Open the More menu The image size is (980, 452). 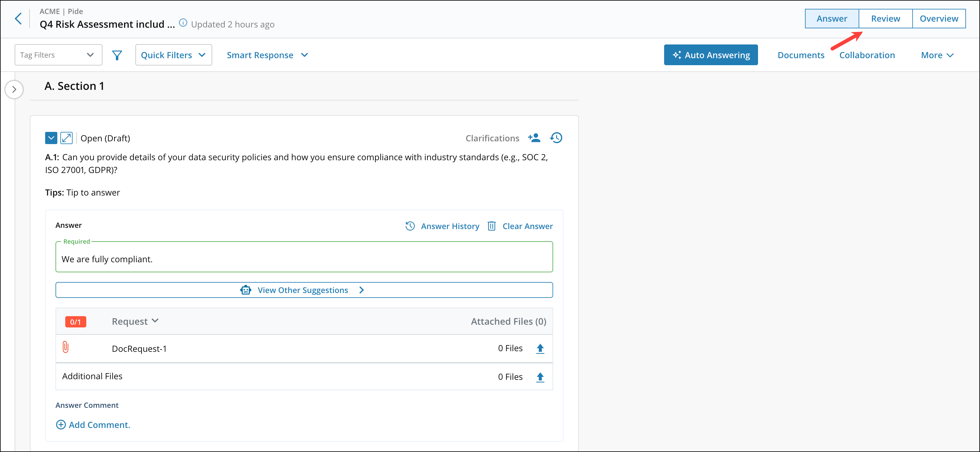pos(937,55)
